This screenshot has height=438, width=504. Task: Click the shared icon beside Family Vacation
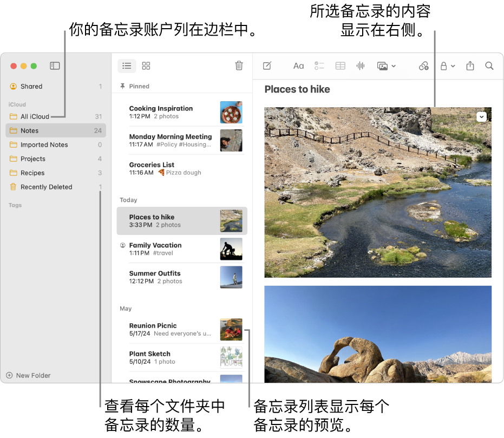[x=122, y=245]
